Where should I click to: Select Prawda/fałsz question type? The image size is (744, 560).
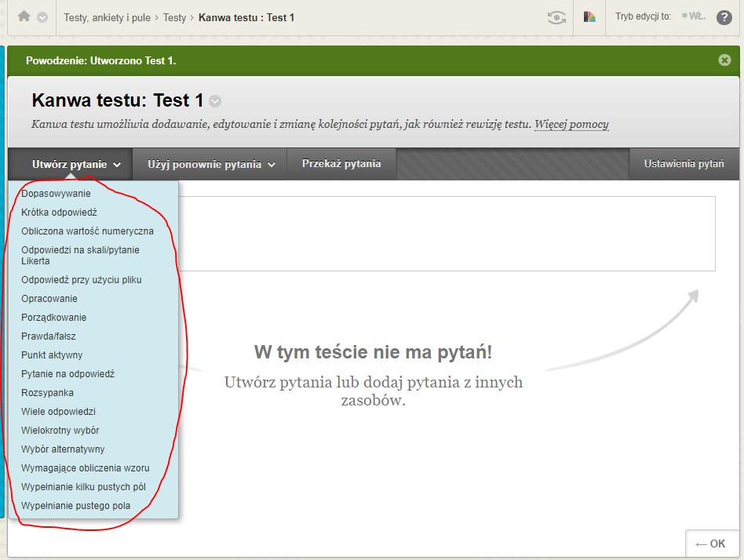point(49,336)
